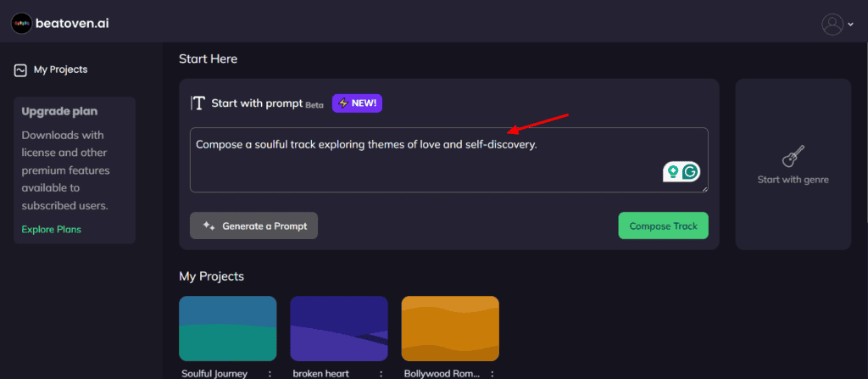Click the Start Here heading

click(209, 59)
